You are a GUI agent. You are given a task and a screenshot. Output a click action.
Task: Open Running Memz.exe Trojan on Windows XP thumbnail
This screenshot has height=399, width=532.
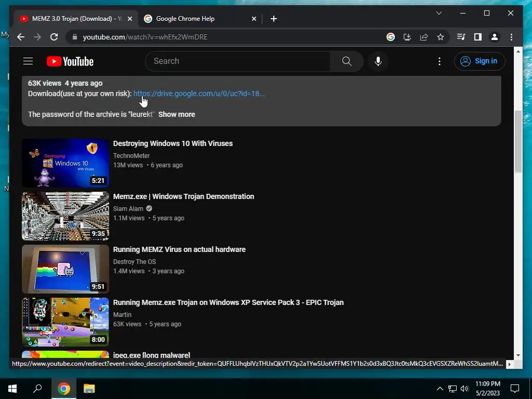pos(65,322)
